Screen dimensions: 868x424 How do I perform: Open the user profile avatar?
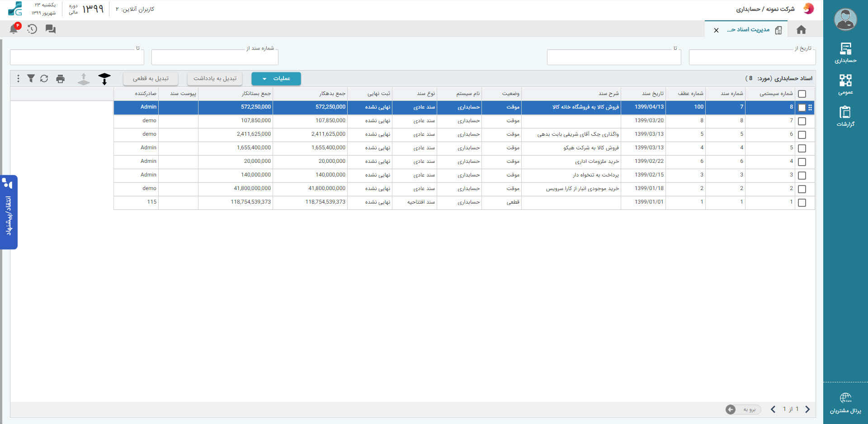845,20
